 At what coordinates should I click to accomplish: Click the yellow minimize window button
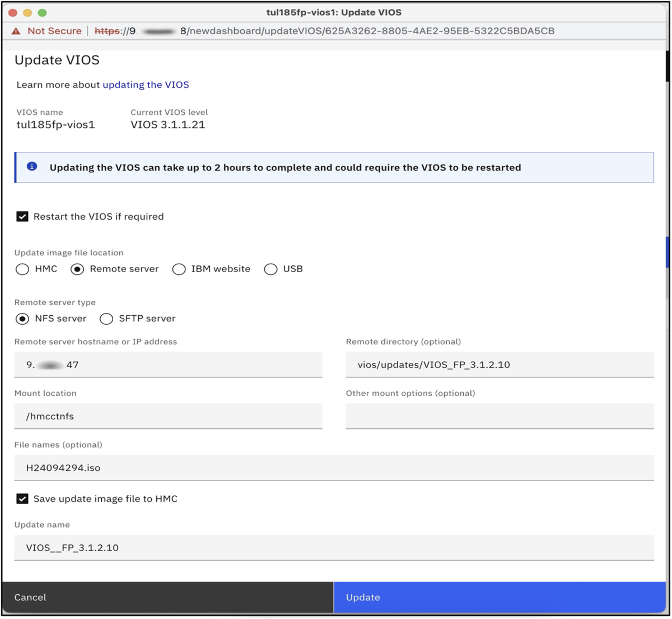coord(27,13)
